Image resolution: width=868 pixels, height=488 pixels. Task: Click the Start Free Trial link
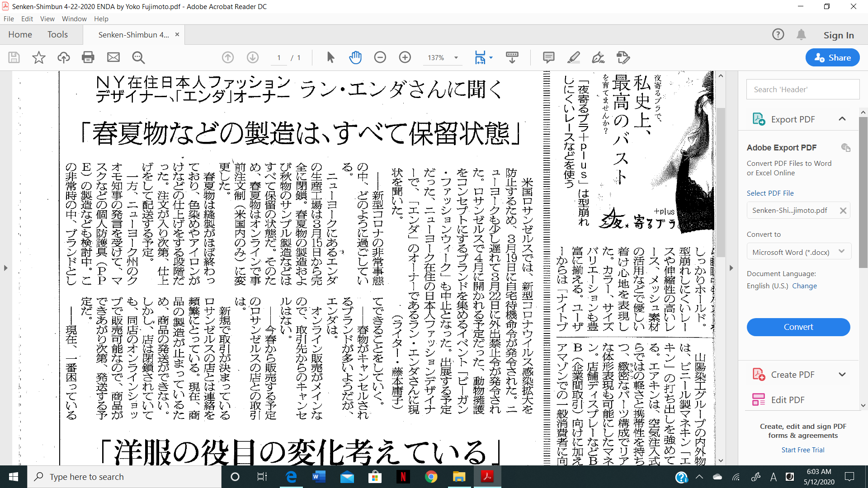pos(804,450)
